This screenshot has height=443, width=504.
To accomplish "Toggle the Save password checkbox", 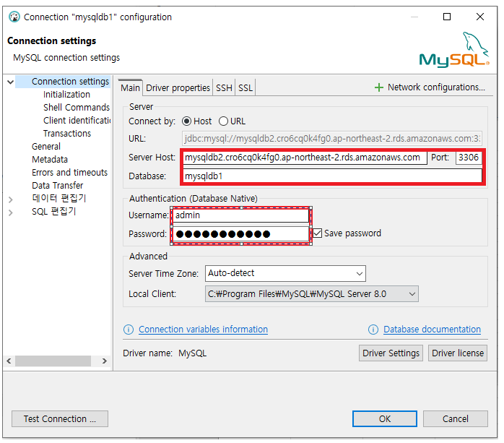I will click(317, 233).
